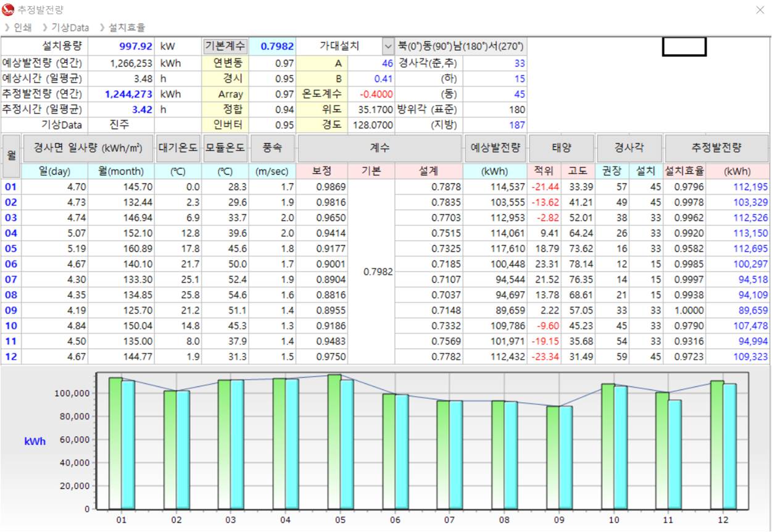The height and width of the screenshot is (532, 772).
Task: Click the 모듈온도 header button
Action: (x=225, y=148)
